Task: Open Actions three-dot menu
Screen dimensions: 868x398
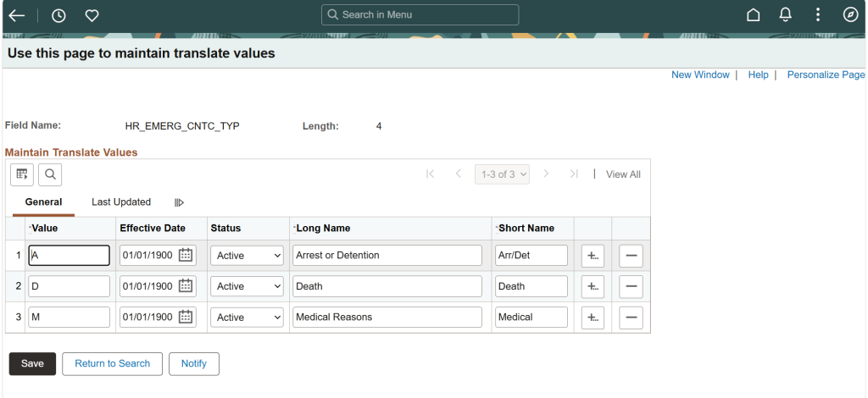Action: pyautogui.click(x=818, y=15)
